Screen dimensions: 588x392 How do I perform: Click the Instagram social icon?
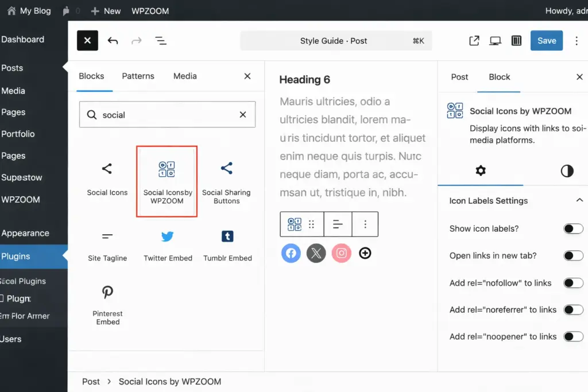[x=341, y=253]
